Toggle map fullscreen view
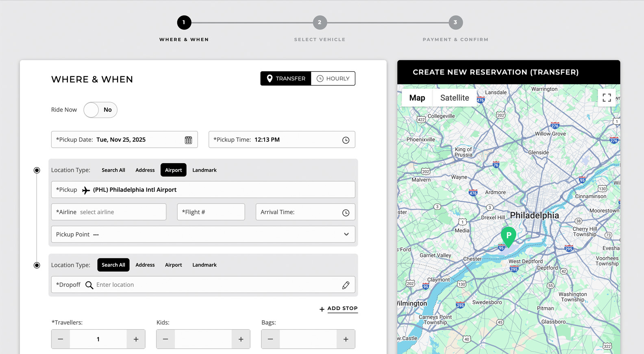Screen dimensions: 644x354 607,98
